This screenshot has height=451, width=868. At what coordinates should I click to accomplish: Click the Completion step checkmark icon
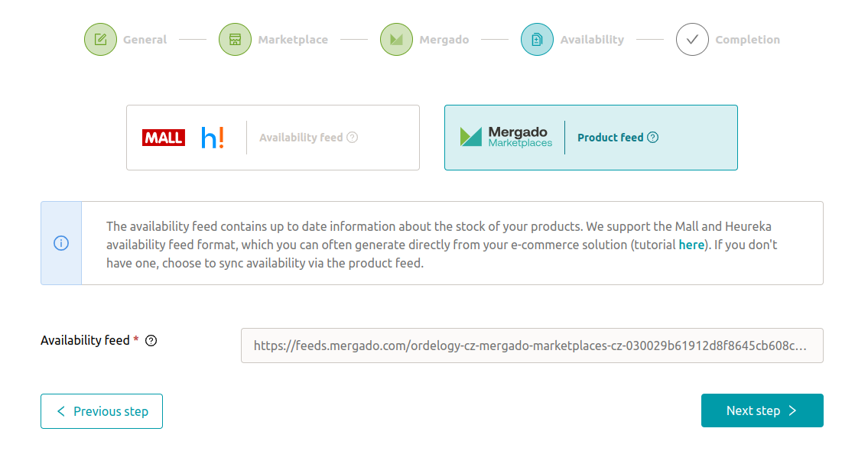(692, 39)
